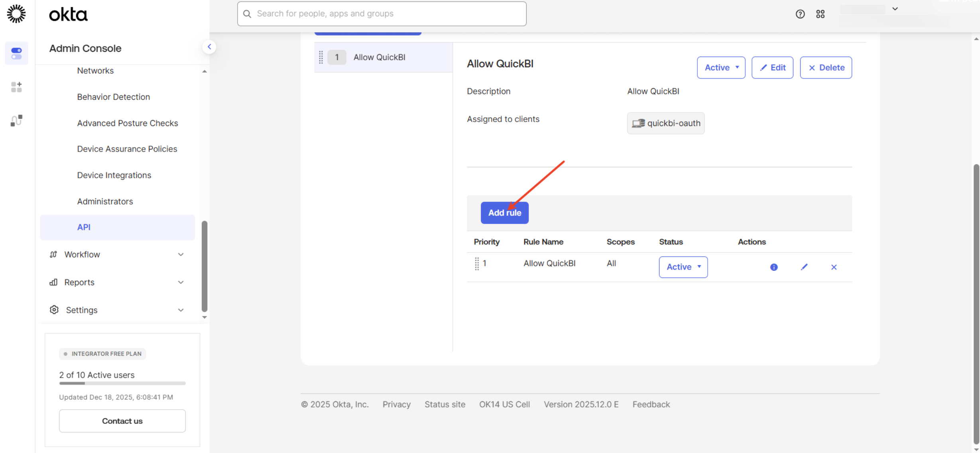Viewport: 980px width, 453px height.
Task: Open the add-apps icon in left rail
Action: pos(16,87)
